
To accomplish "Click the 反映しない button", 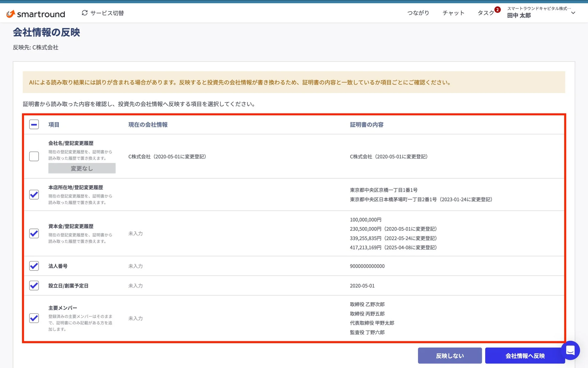I will click(x=450, y=356).
